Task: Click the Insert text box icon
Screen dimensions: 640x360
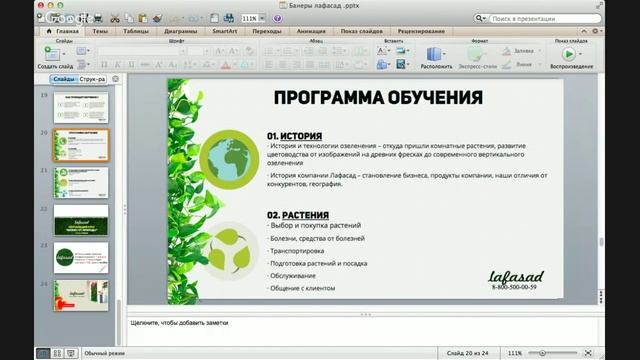Action: 381,51
